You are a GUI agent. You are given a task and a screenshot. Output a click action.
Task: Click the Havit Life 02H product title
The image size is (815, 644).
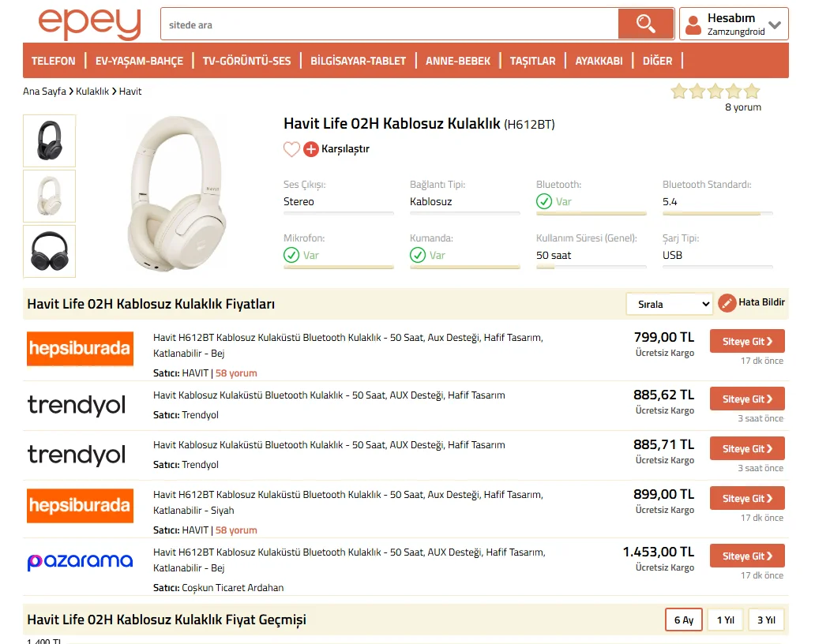pos(419,124)
